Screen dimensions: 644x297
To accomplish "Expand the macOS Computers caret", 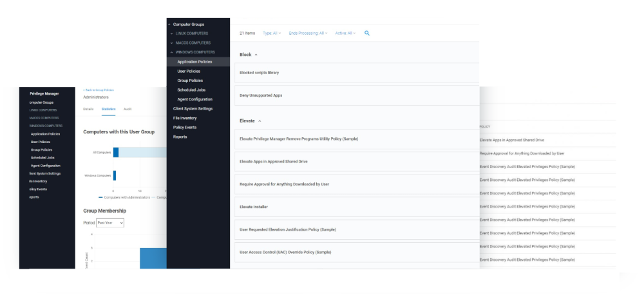I will [171, 43].
